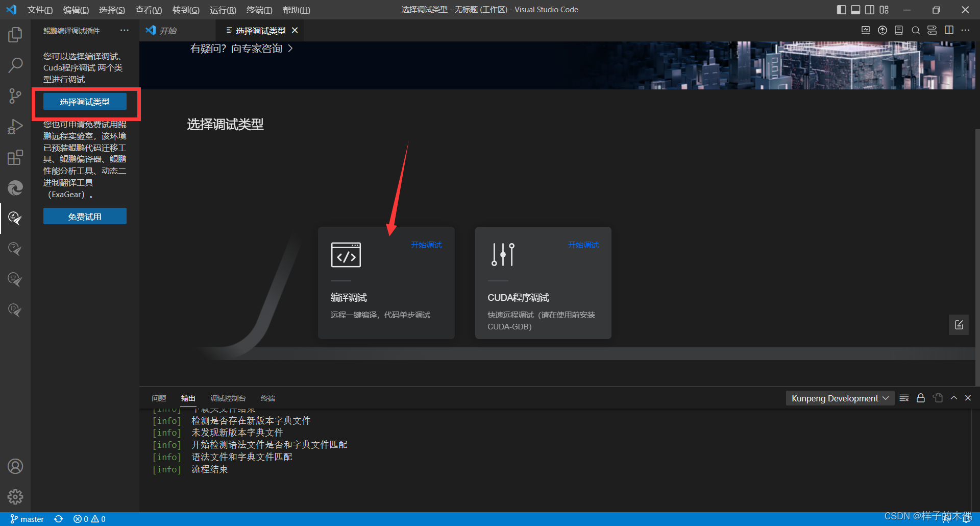Open output log in editor

click(938, 398)
